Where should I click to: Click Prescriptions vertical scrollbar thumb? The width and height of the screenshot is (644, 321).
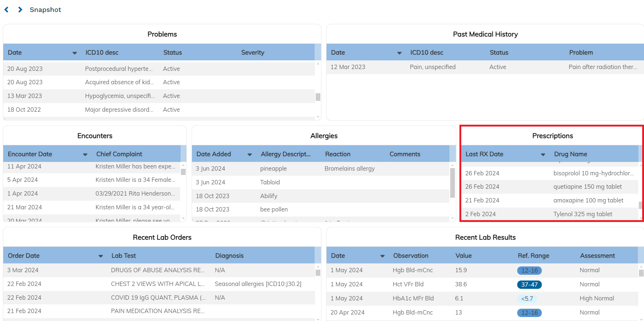[x=640, y=205]
